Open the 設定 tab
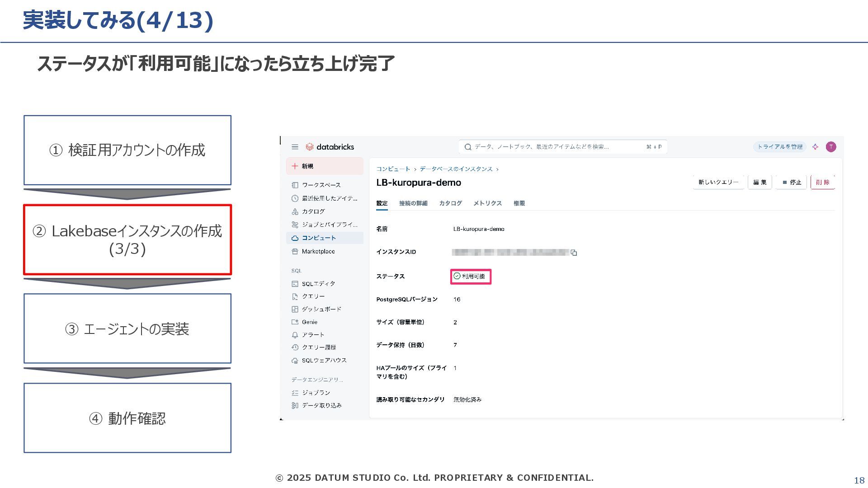Viewport: 868px width, 488px height. tap(382, 203)
